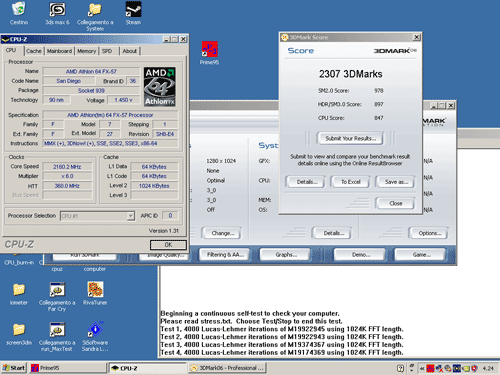Click the Multiplier value x 6.0
Image resolution: width=500 pixels, height=375 pixels.
point(67,176)
